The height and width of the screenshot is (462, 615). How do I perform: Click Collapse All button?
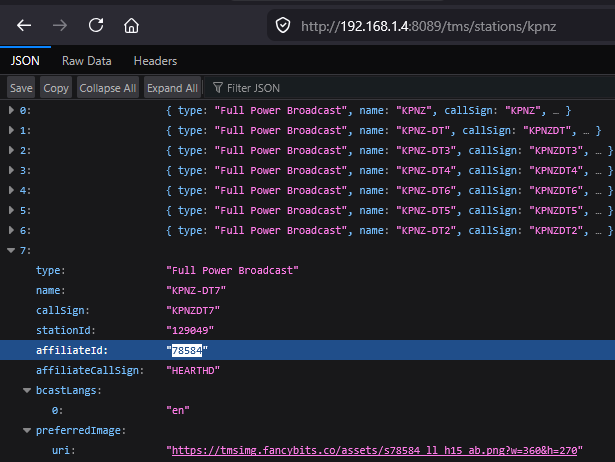pos(108,88)
